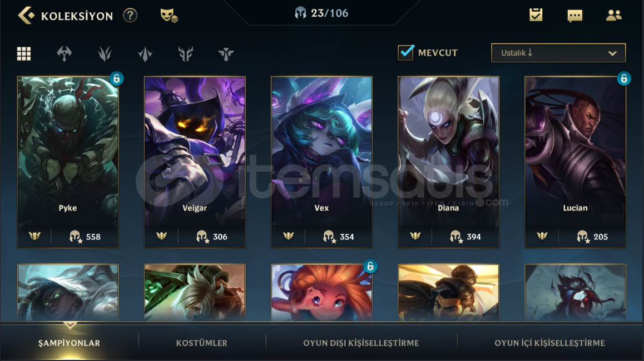The height and width of the screenshot is (361, 644).
Task: Open the masks and coins icon
Action: (169, 16)
